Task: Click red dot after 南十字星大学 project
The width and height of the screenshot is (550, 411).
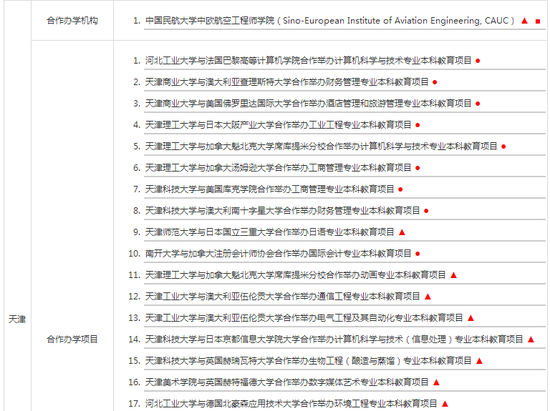Action: point(426,211)
